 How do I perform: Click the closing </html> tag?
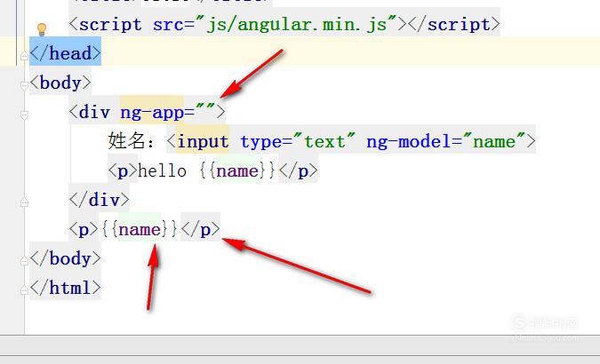pos(66,288)
